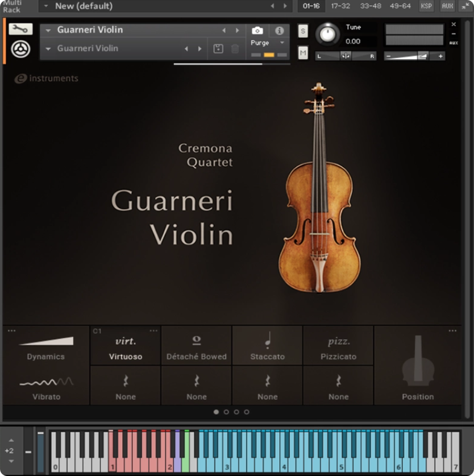Select the Staccato articulation
The height and width of the screenshot is (476, 474).
point(267,345)
